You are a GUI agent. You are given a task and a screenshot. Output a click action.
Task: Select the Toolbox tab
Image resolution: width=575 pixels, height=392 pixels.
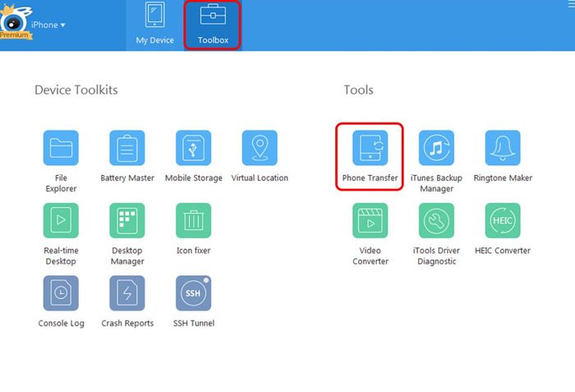coord(213,25)
